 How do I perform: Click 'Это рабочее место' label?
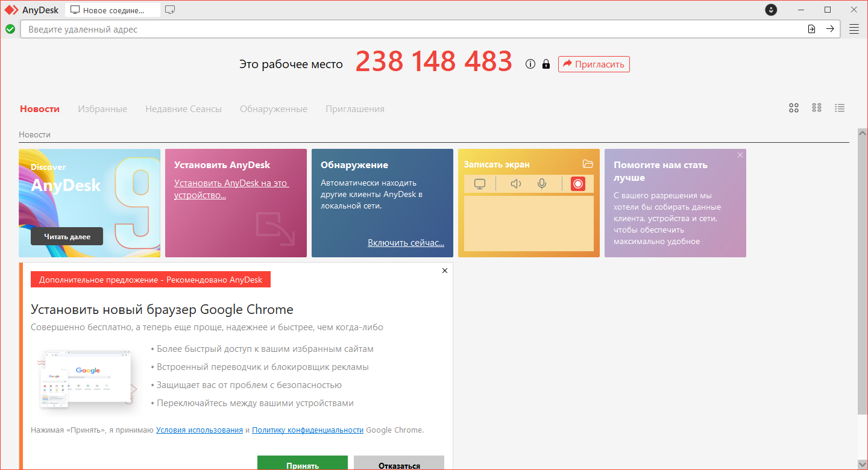point(291,64)
